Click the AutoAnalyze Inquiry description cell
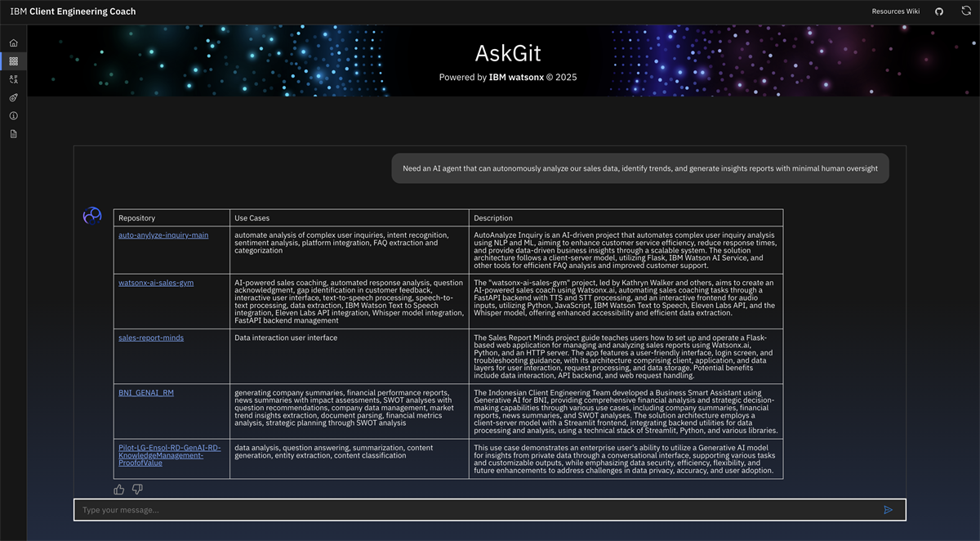Image resolution: width=980 pixels, height=541 pixels. pos(626,250)
